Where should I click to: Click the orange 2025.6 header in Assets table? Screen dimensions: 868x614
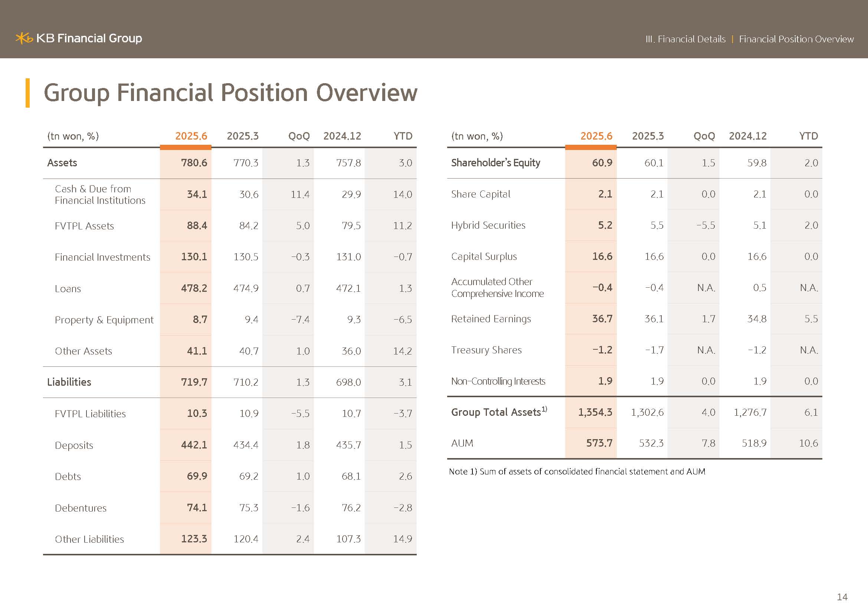191,136
